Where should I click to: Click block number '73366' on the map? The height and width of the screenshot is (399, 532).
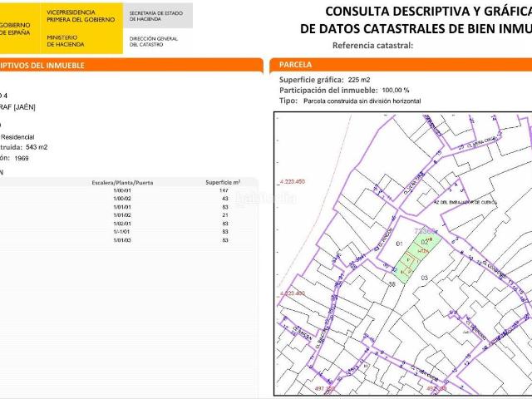(x=425, y=231)
